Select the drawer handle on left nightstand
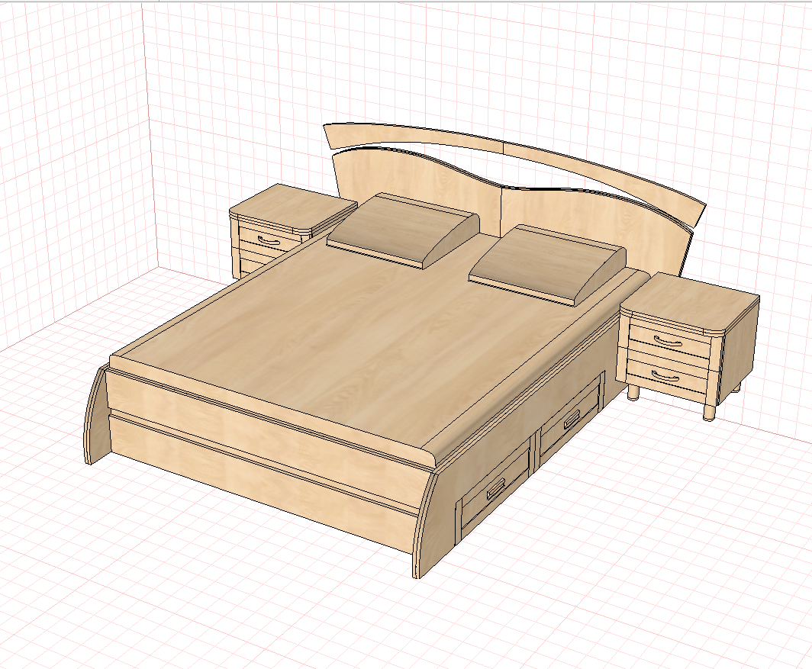 point(269,240)
